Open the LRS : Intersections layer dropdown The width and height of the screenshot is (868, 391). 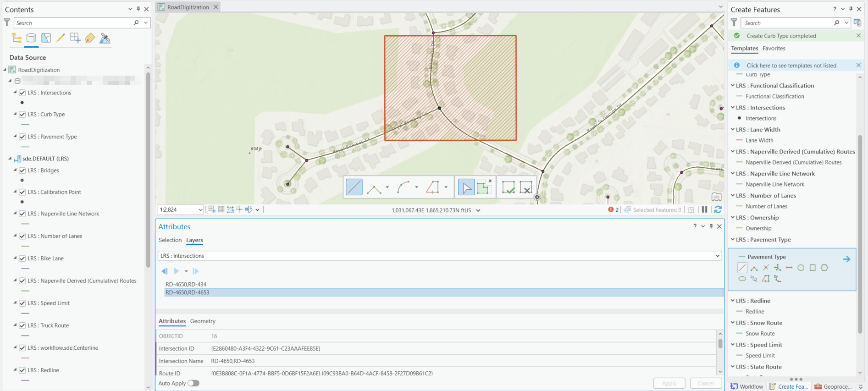tap(718, 256)
